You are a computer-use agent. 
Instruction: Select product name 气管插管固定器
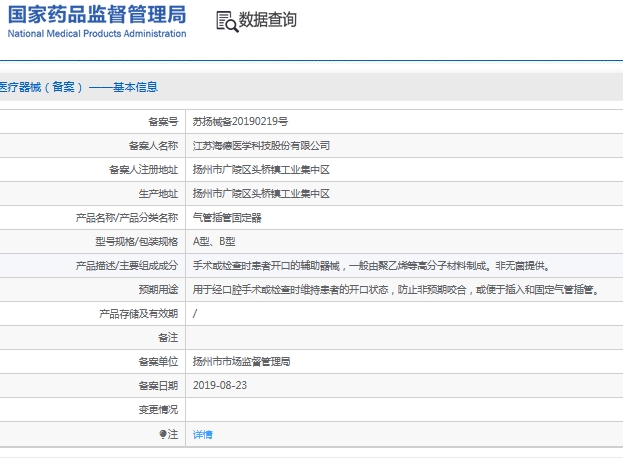coord(227,218)
